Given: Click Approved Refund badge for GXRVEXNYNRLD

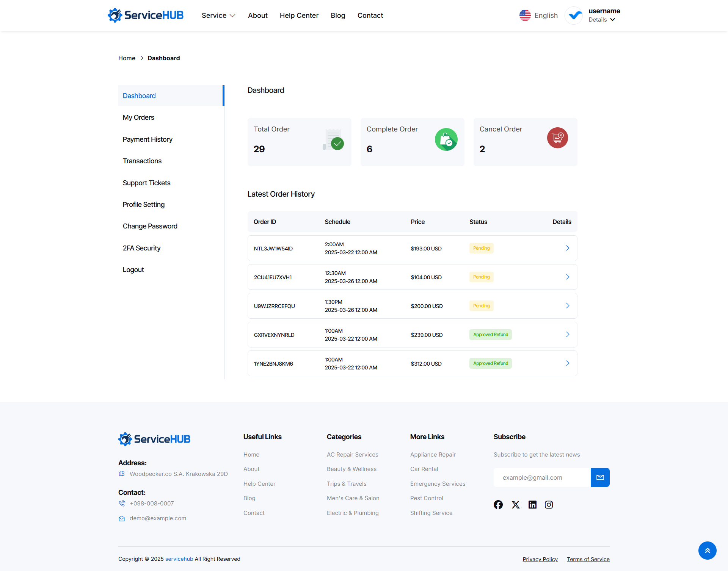Looking at the screenshot, I should pos(491,335).
